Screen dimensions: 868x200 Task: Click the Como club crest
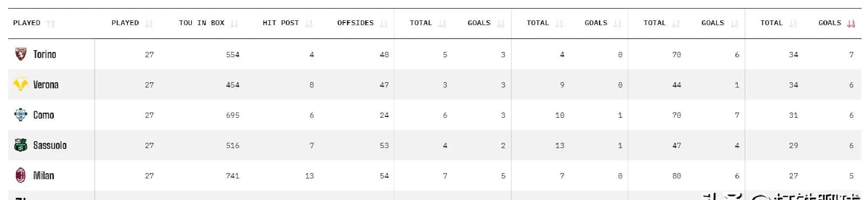[x=20, y=115]
